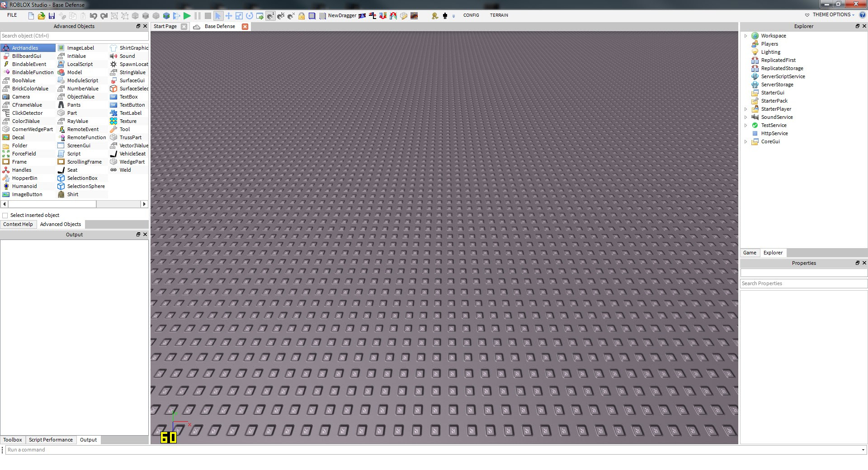Viewport: 868px width, 470px height.
Task: Expand the CoreGui tree node
Action: [745, 141]
